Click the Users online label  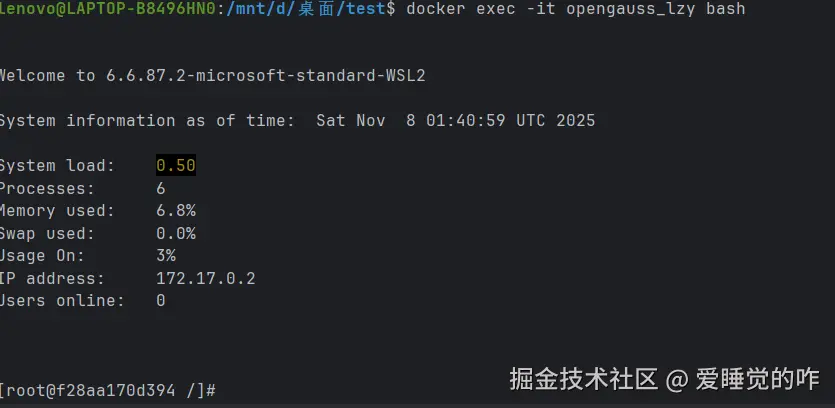tap(63, 300)
